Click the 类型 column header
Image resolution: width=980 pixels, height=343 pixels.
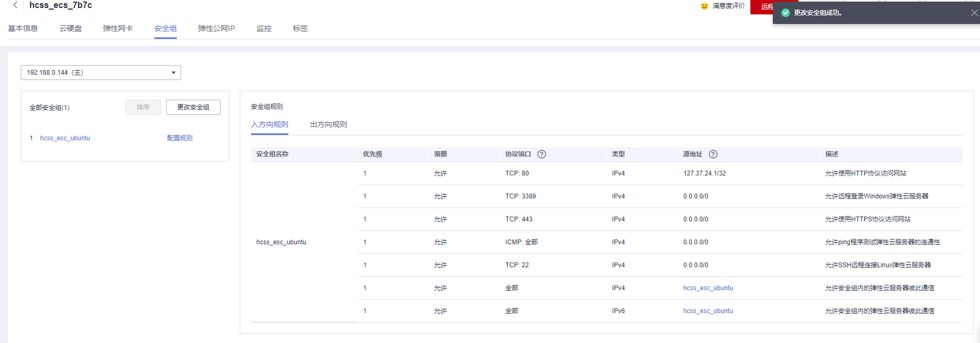tap(618, 154)
